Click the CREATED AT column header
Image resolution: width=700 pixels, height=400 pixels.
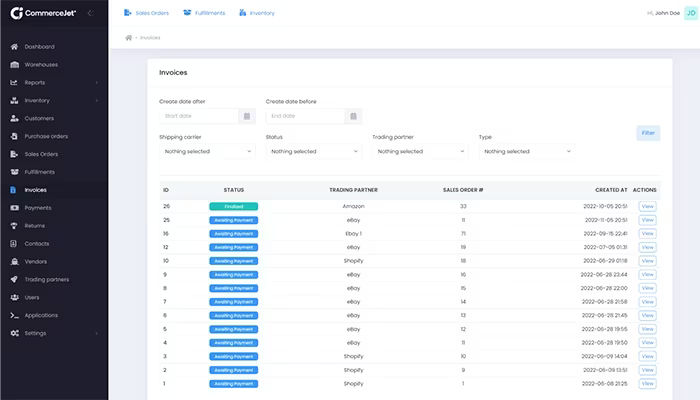(x=611, y=190)
